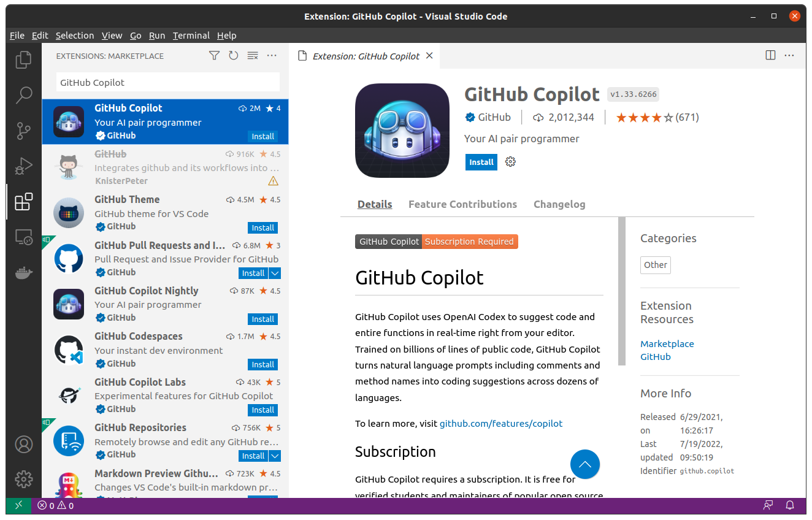Open the Accounts icon above Settings

click(x=23, y=444)
